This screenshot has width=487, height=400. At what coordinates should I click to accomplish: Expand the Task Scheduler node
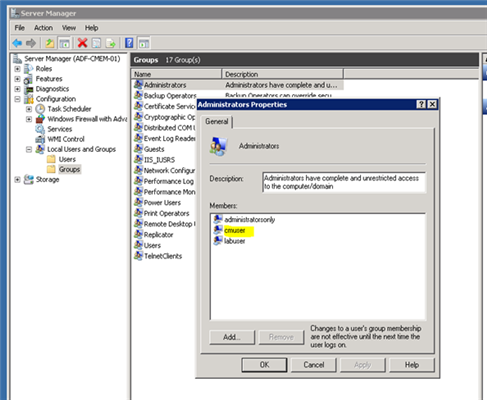pyautogui.click(x=29, y=109)
